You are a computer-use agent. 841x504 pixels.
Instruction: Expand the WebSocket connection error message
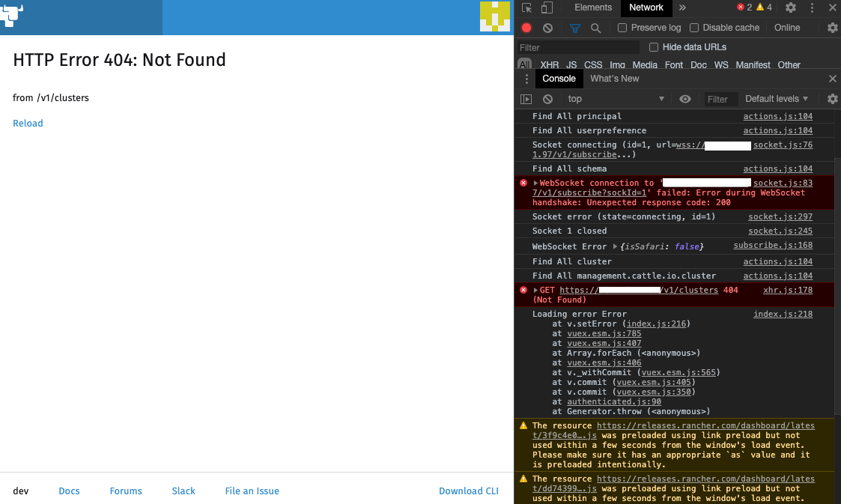(x=535, y=183)
